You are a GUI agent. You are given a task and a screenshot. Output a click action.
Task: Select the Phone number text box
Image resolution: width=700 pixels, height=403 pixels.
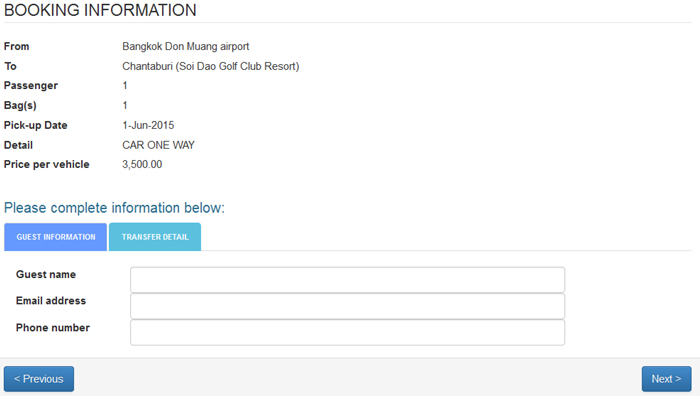tap(347, 332)
